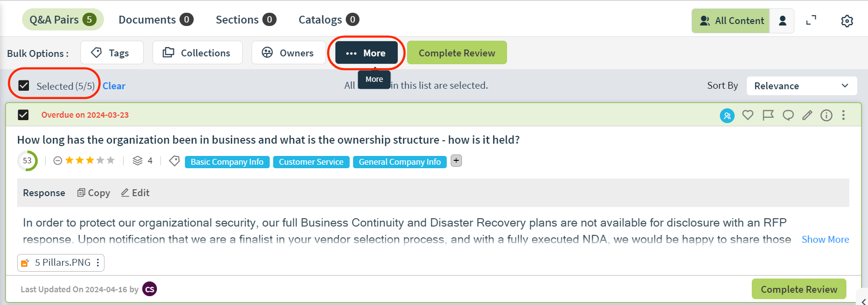Click the green Complete Review bulk button
The height and width of the screenshot is (305, 868).
tap(457, 52)
